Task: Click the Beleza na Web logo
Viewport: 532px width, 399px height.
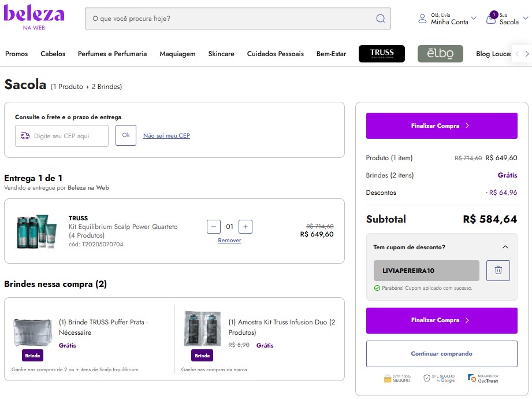Action: click(34, 17)
